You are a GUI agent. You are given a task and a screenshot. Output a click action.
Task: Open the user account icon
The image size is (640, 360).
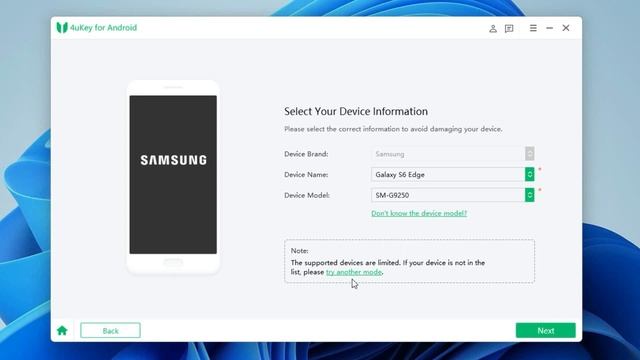tap(493, 28)
